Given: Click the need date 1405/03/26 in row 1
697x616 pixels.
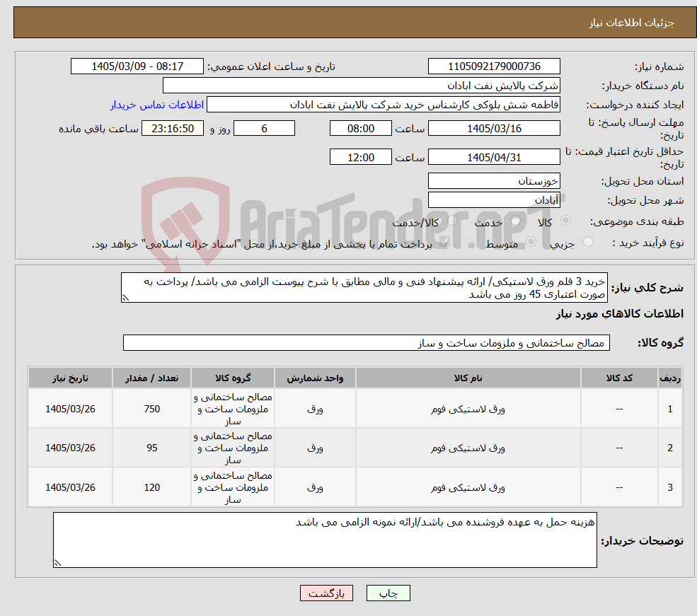Looking at the screenshot, I should [70, 409].
